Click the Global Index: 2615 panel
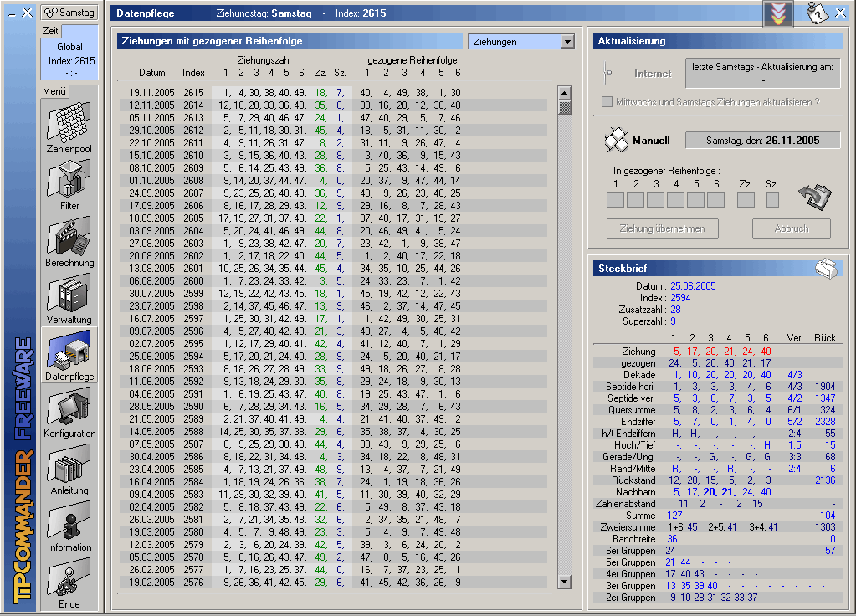Image resolution: width=856 pixels, height=616 pixels. pos(70,59)
